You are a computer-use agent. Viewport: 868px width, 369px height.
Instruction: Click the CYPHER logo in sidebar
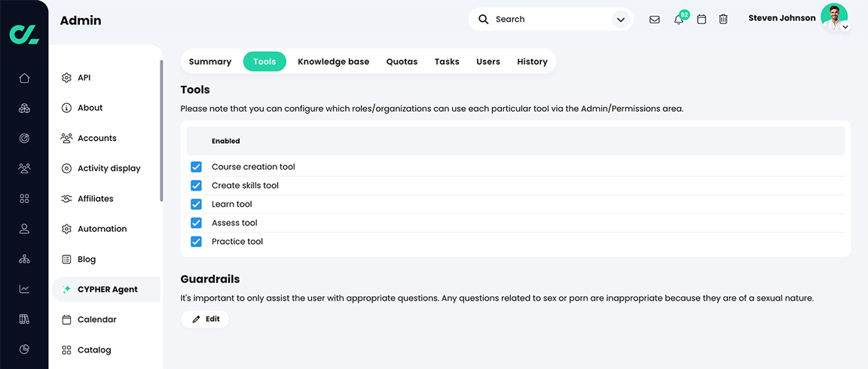tap(24, 33)
